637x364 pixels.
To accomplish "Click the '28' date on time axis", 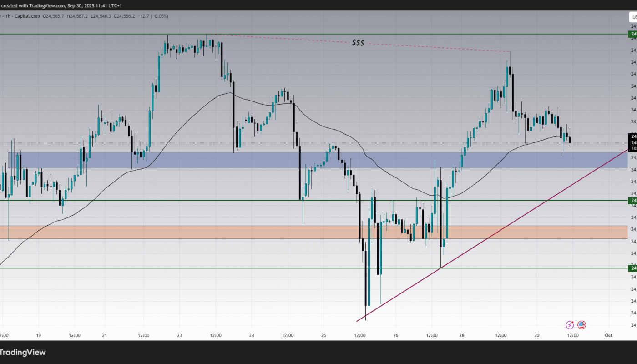I will coord(461,335).
